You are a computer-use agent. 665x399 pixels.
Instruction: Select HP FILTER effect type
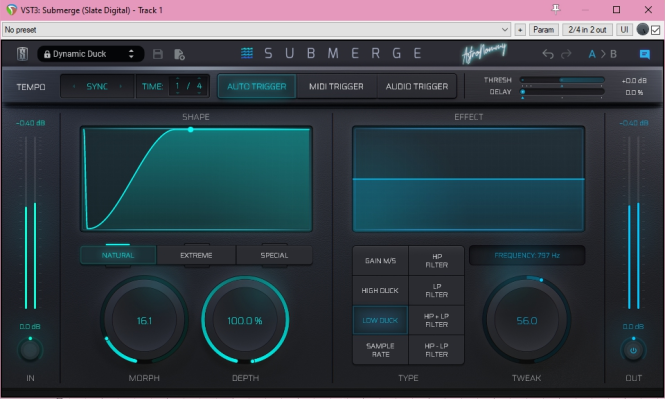[436, 261]
